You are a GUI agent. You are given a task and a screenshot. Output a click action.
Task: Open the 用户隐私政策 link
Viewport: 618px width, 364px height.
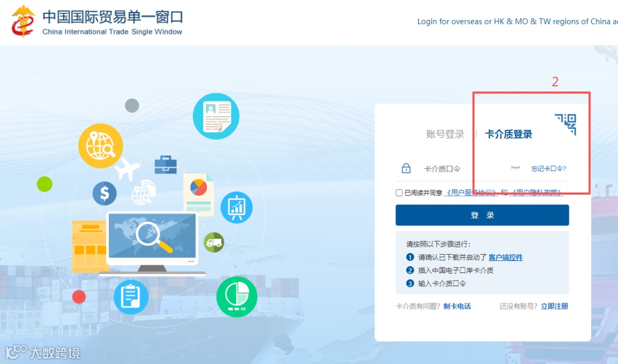pyautogui.click(x=536, y=193)
